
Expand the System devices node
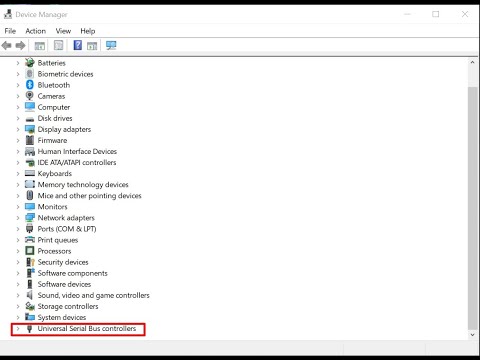coord(18,317)
